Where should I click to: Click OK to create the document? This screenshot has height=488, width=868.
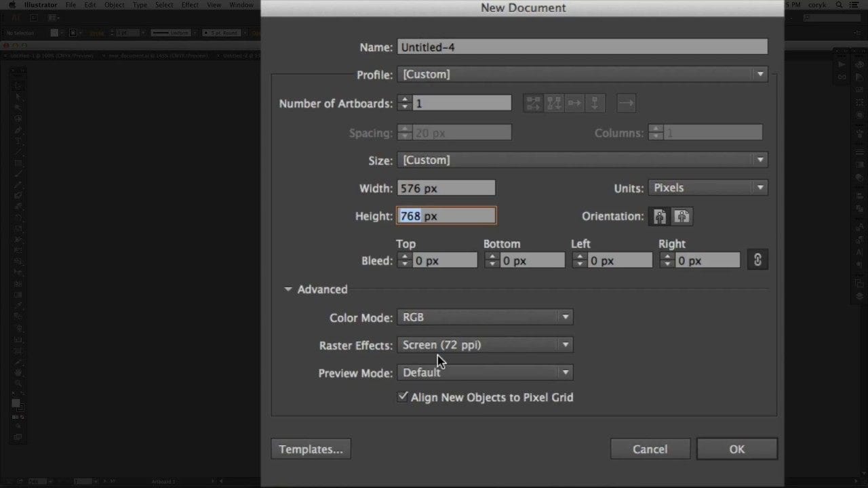coord(737,449)
